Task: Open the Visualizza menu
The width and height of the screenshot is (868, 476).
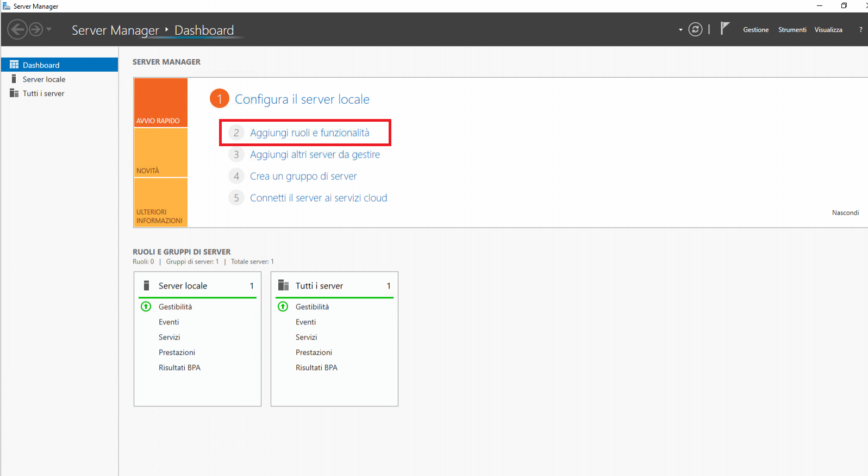Action: (x=828, y=30)
